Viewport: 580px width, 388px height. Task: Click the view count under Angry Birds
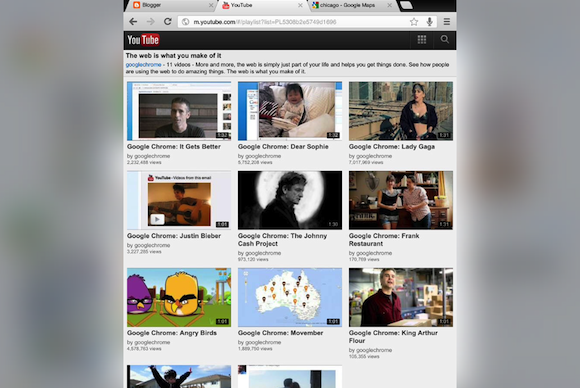(x=144, y=349)
